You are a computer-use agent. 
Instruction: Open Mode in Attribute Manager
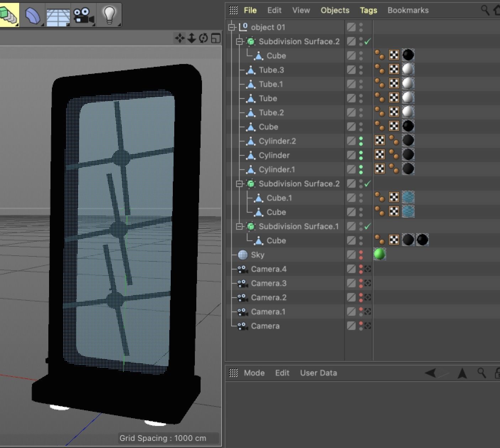(x=254, y=373)
